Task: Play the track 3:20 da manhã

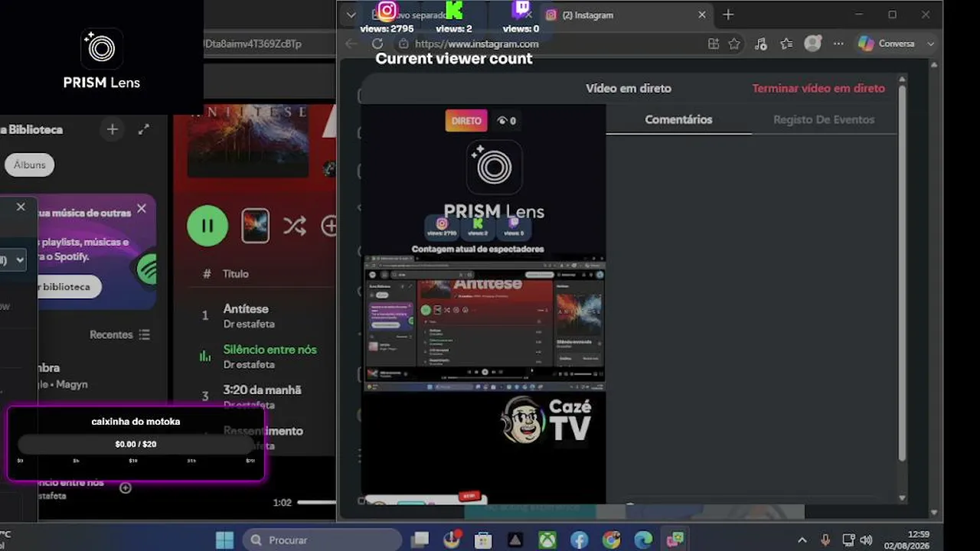Action: pos(262,390)
